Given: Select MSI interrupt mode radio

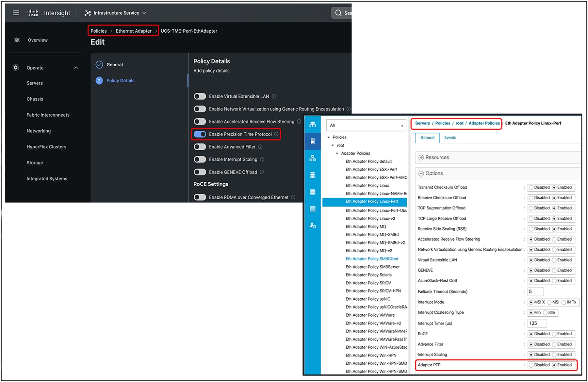Looking at the screenshot, I should 549,302.
